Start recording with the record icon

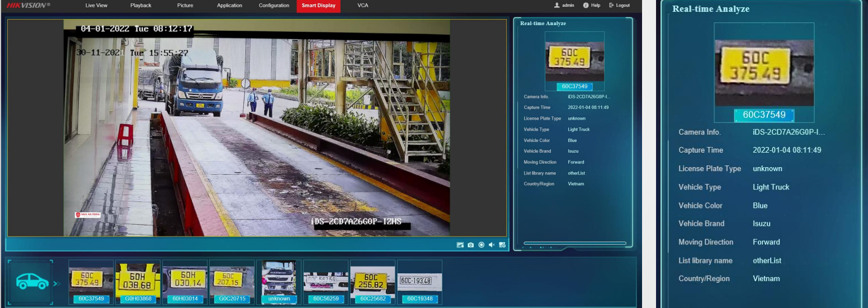point(481,245)
